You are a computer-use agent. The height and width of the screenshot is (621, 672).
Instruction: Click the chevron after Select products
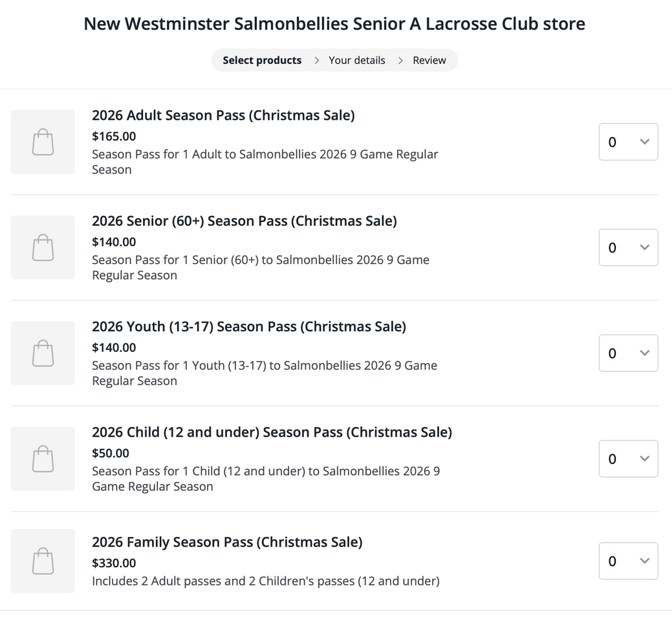[316, 60]
